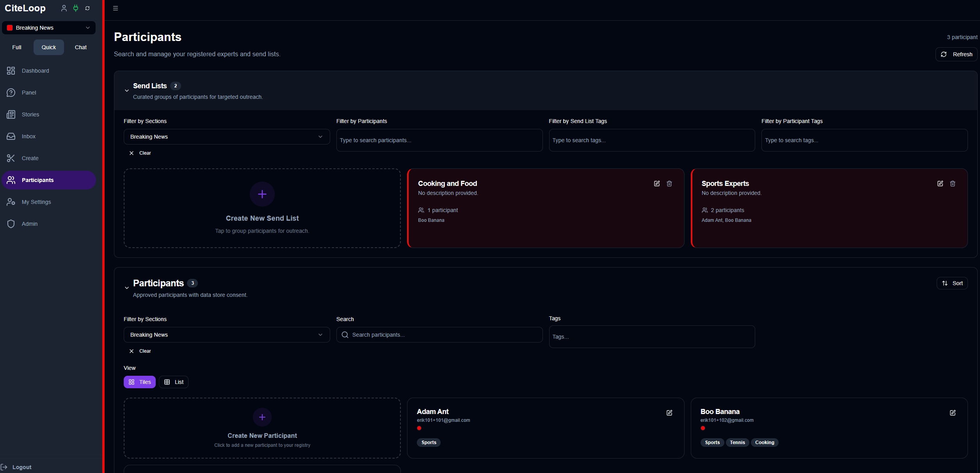
Task: Open Inbox in the sidebar
Action: pos(49,136)
